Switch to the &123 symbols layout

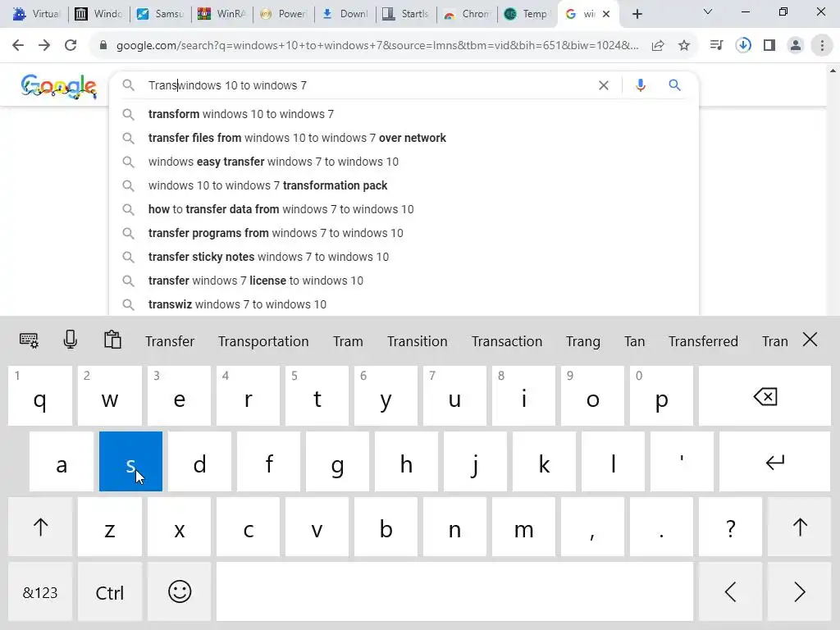[x=40, y=592]
